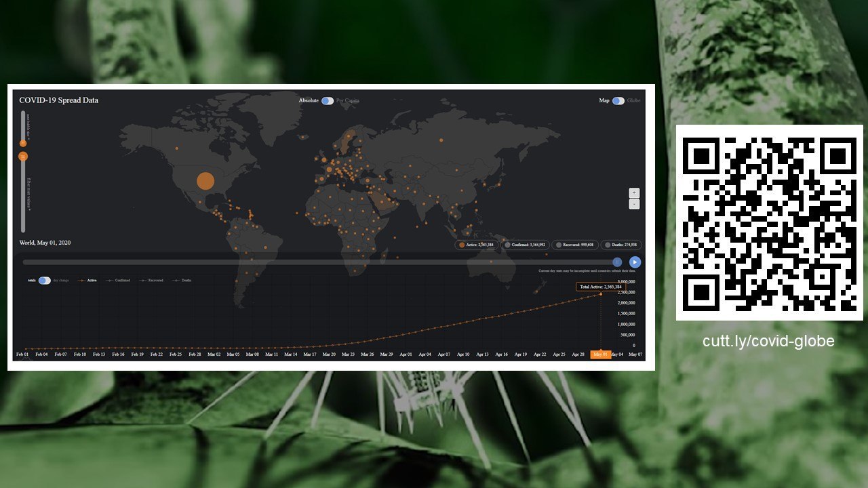Click the Deaths stat pill
Screen dimensions: 868x488
click(x=620, y=245)
